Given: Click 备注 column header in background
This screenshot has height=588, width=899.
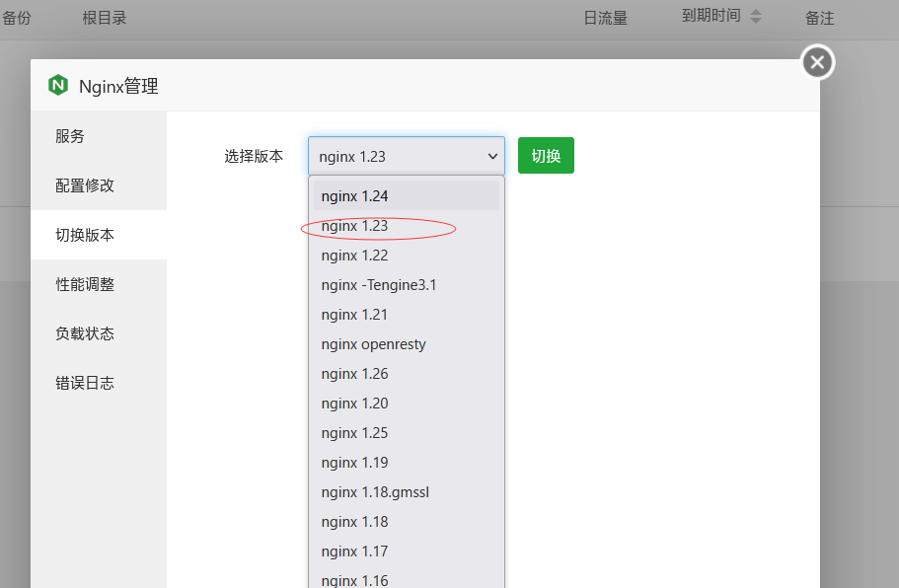Looking at the screenshot, I should [819, 18].
